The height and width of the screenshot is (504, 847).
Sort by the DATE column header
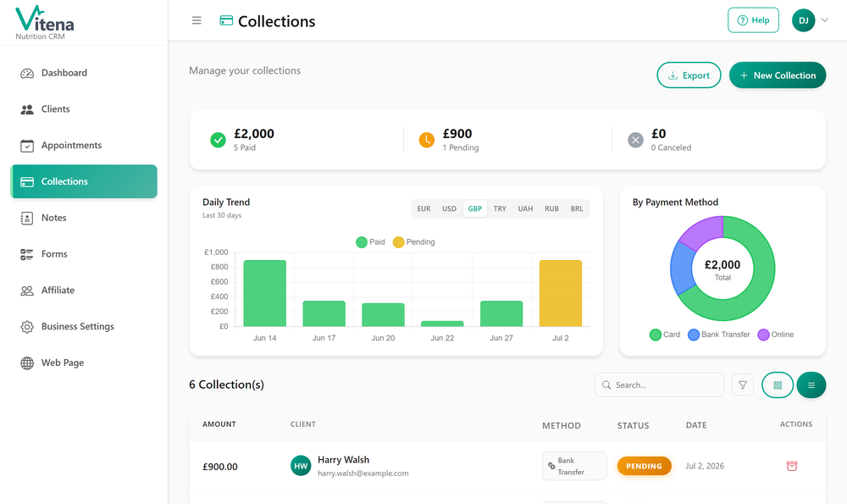click(696, 426)
